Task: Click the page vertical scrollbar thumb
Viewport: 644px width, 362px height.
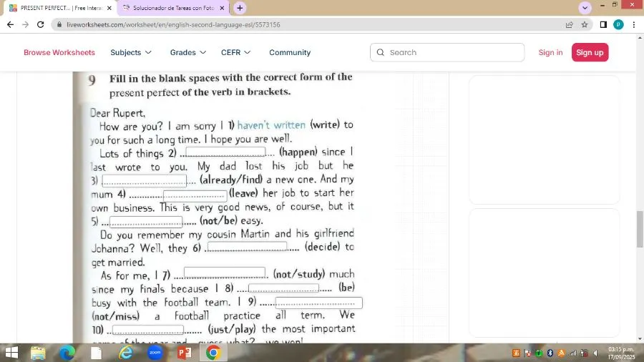Action: (x=640, y=229)
